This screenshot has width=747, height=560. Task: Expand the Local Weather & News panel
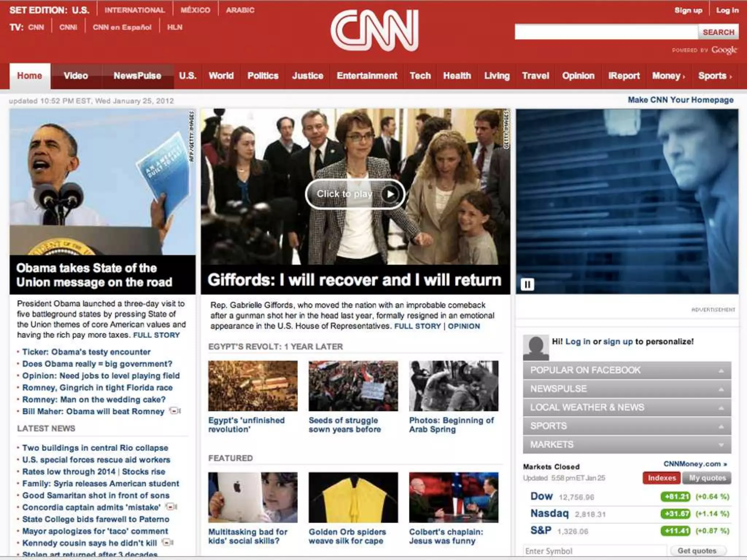click(627, 407)
